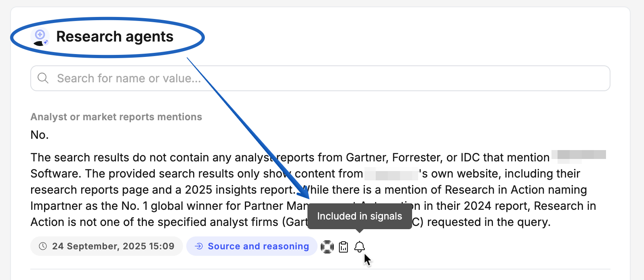Click the magnifying glass in search bar
This screenshot has height=280, width=644.
tap(43, 78)
